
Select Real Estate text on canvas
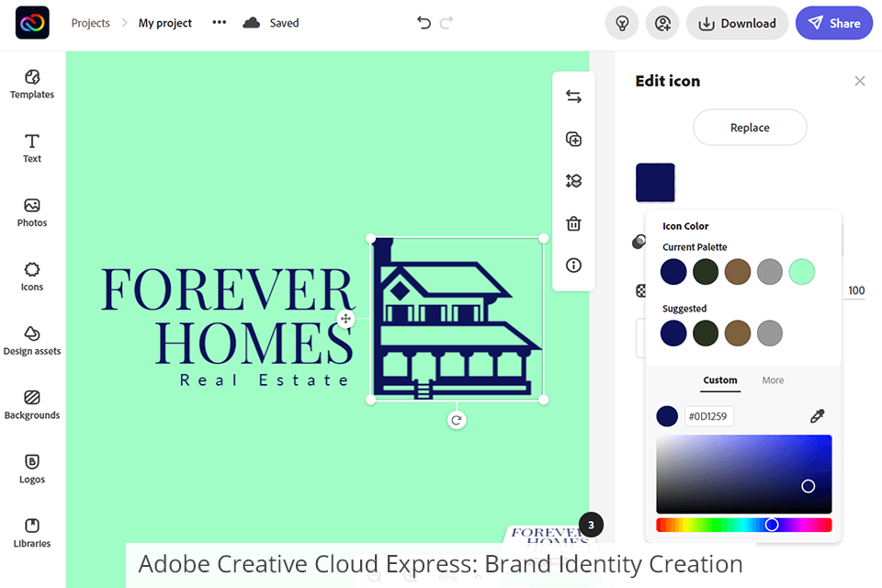point(265,379)
